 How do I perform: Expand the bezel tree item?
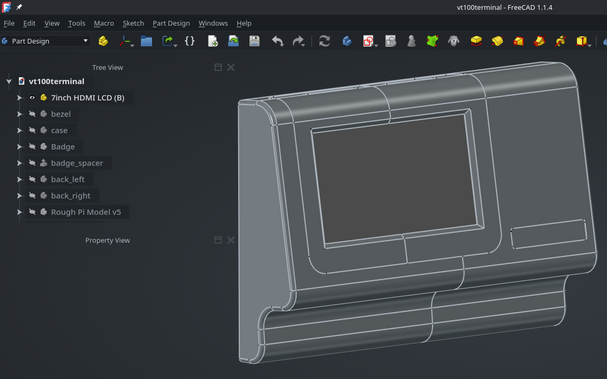tap(19, 114)
